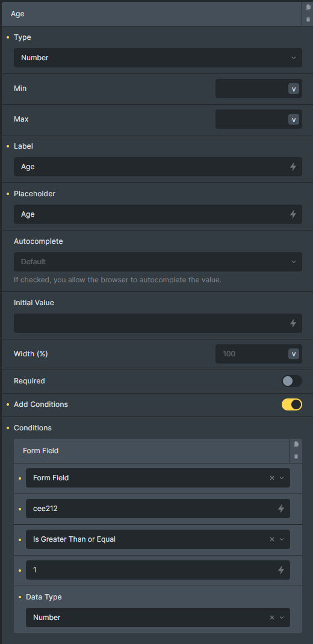Clear the Data Type Number selection
This screenshot has width=313, height=644.
(272, 618)
